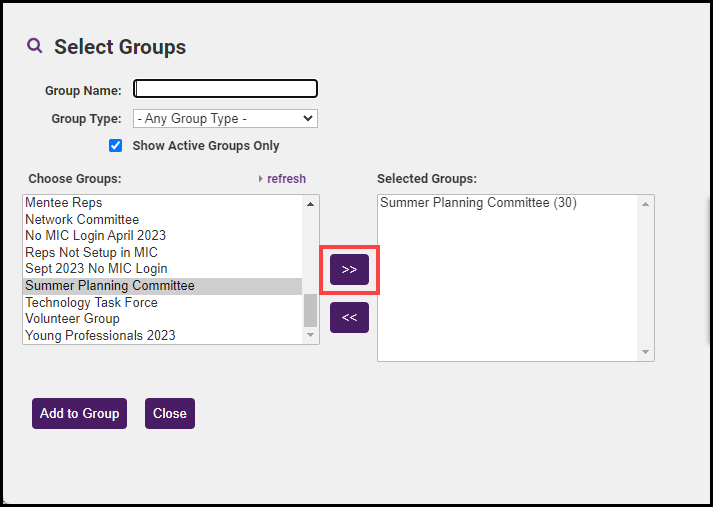Choose Volunteer Group from the list
The height and width of the screenshot is (507, 713).
point(72,318)
